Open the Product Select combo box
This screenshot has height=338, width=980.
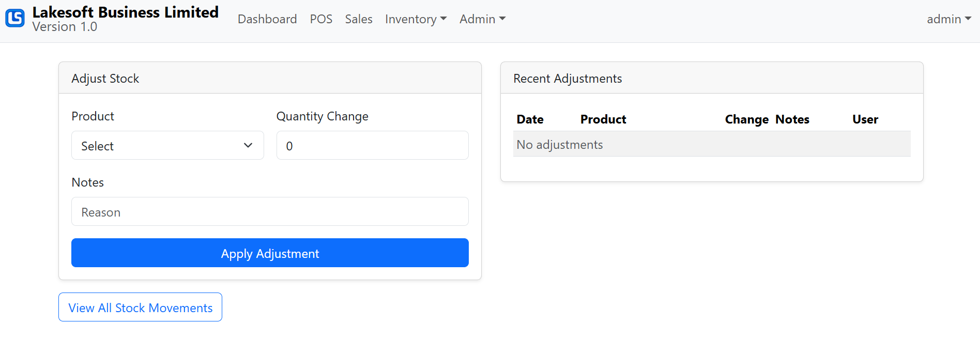coord(167,145)
